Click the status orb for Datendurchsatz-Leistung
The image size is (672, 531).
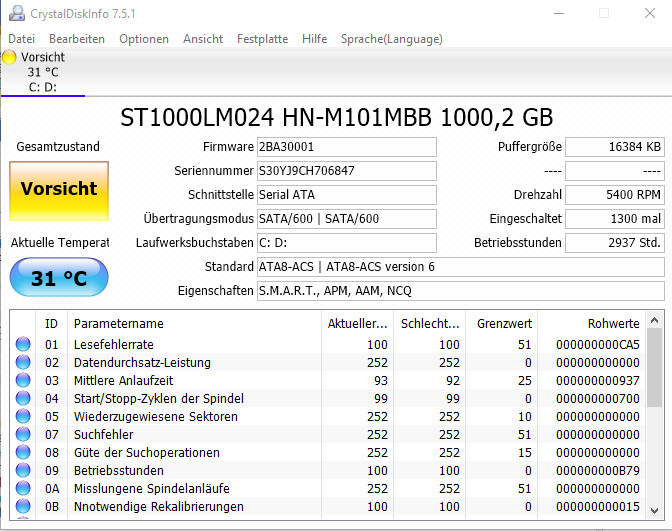point(23,362)
